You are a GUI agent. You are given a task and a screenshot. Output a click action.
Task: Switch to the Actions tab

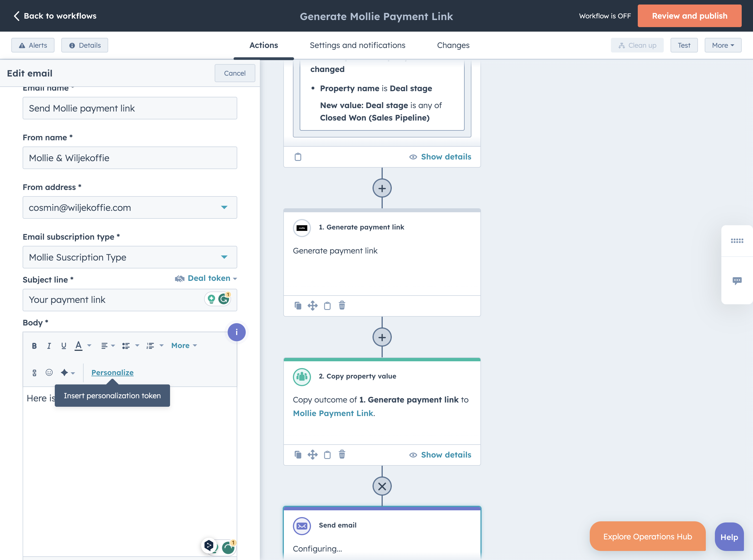point(264,45)
